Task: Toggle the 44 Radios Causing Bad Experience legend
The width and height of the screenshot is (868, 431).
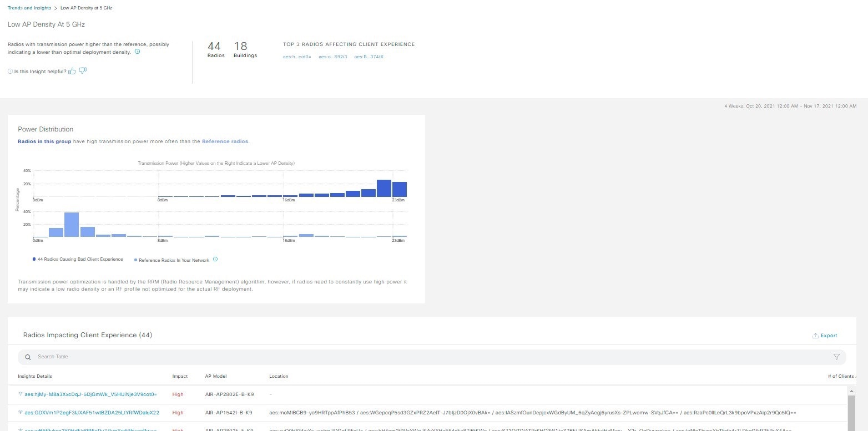Action: (78, 259)
